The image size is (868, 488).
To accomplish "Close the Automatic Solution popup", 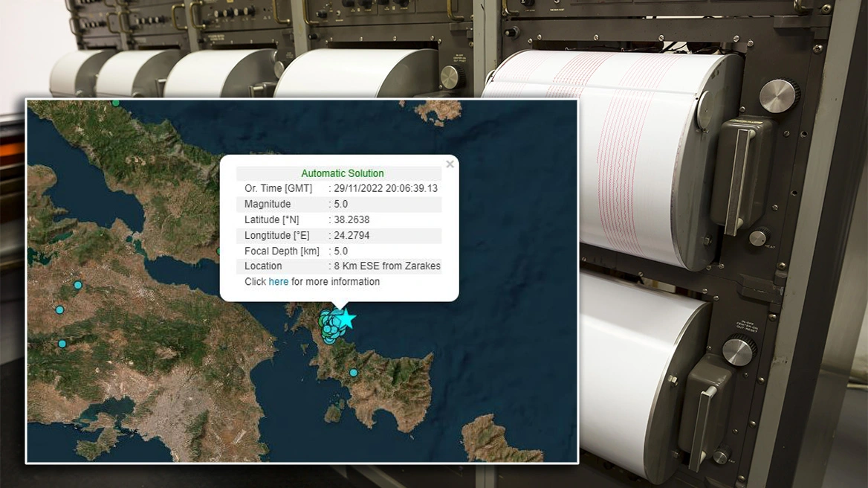I will (x=450, y=164).
